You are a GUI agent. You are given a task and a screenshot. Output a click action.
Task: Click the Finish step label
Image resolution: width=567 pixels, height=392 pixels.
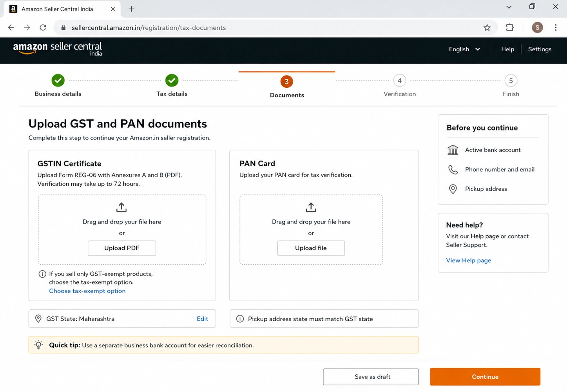click(511, 94)
